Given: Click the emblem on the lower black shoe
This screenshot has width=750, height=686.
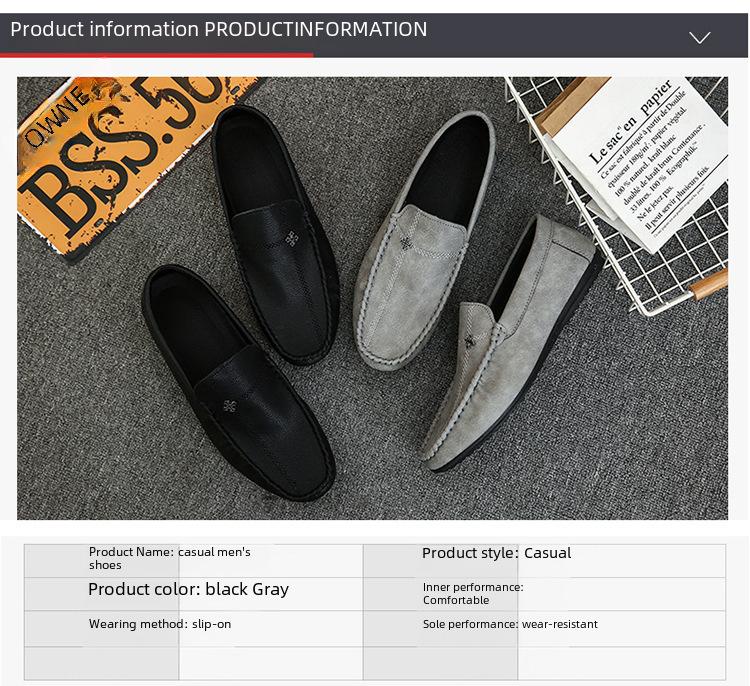Looking at the screenshot, I should [229, 406].
